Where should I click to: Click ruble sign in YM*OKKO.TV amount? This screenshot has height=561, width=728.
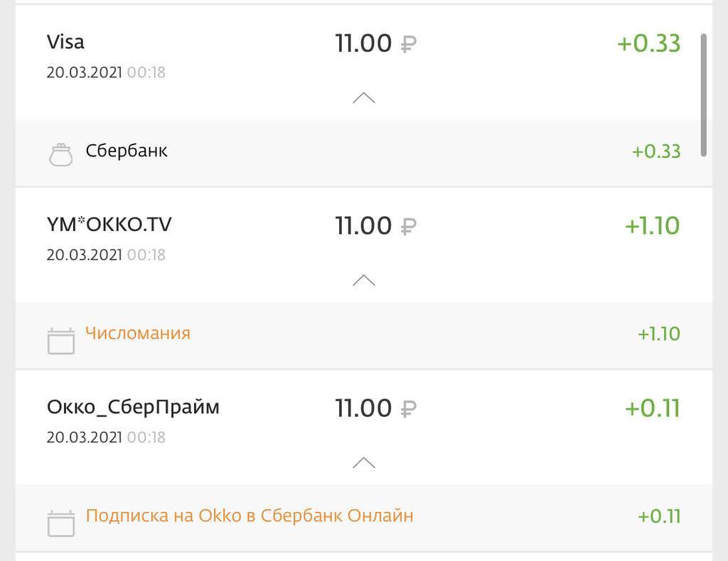(408, 227)
